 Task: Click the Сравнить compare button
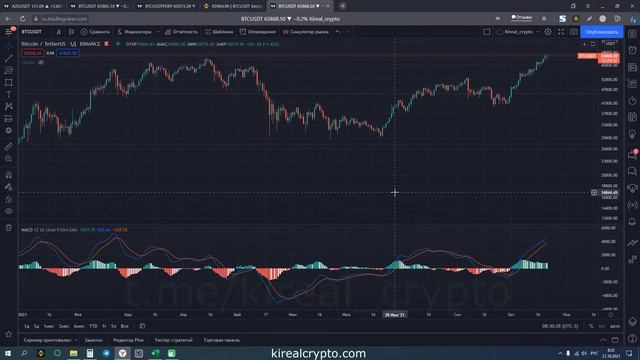pos(96,31)
